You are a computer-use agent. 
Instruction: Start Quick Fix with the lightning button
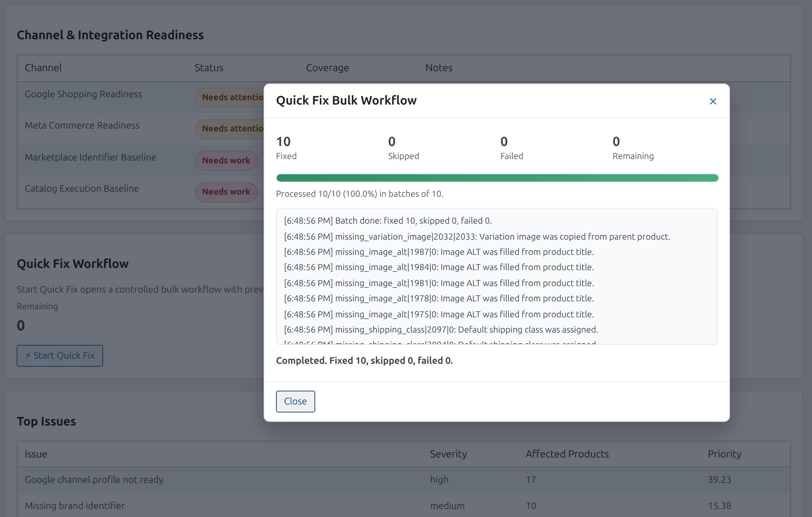[x=60, y=355]
